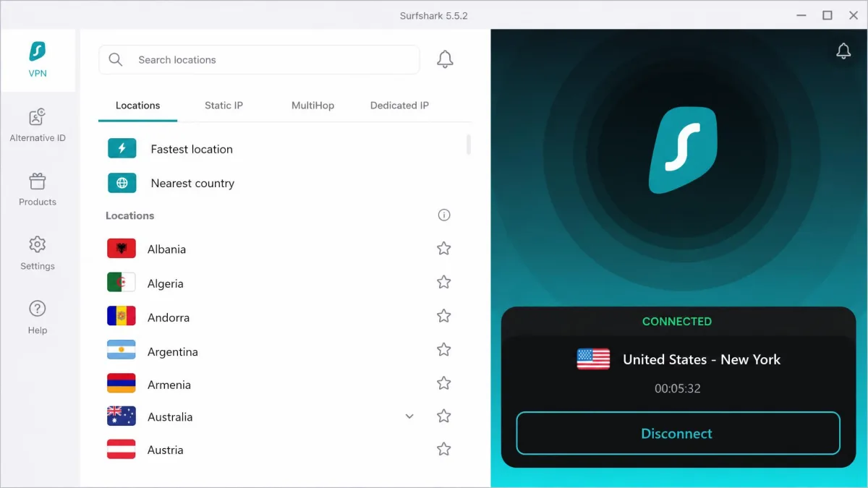Click the locations list scrollbar
868x488 pixels.
click(469, 145)
